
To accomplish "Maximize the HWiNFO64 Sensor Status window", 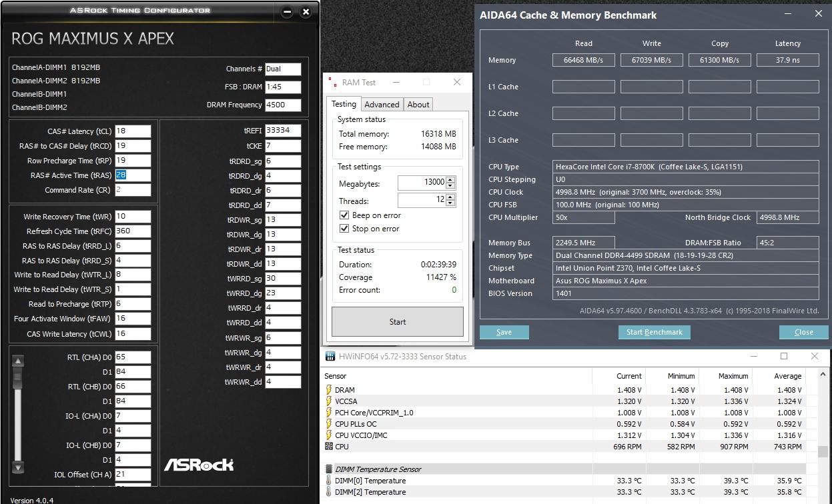I will click(784, 357).
